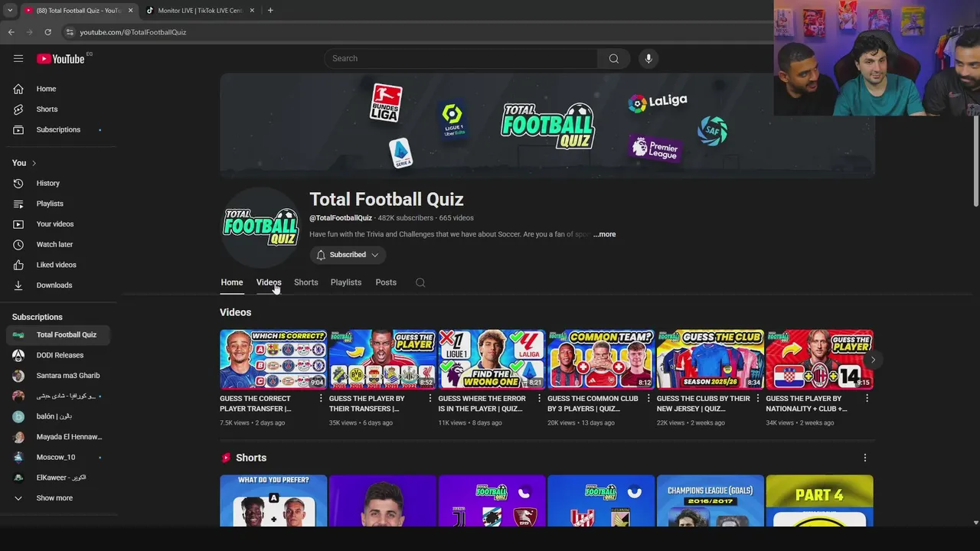Open Guess Player by Nationality thumbnail

pos(819,360)
